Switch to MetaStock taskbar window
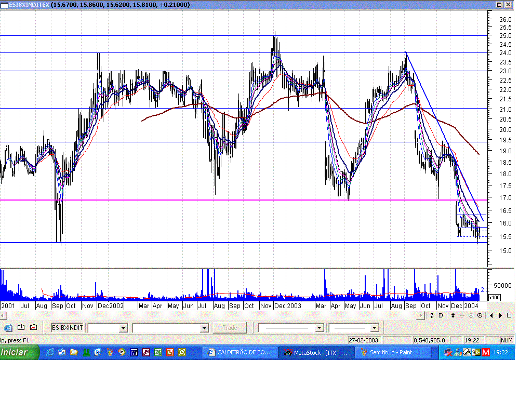This screenshot has height=399, width=532. 316,353
